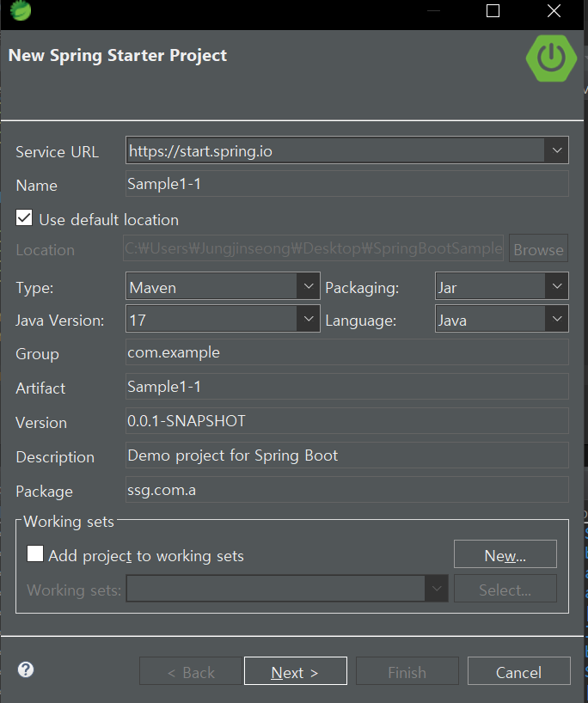Close the dialog with the X icon
The image size is (588, 703).
[x=554, y=11]
